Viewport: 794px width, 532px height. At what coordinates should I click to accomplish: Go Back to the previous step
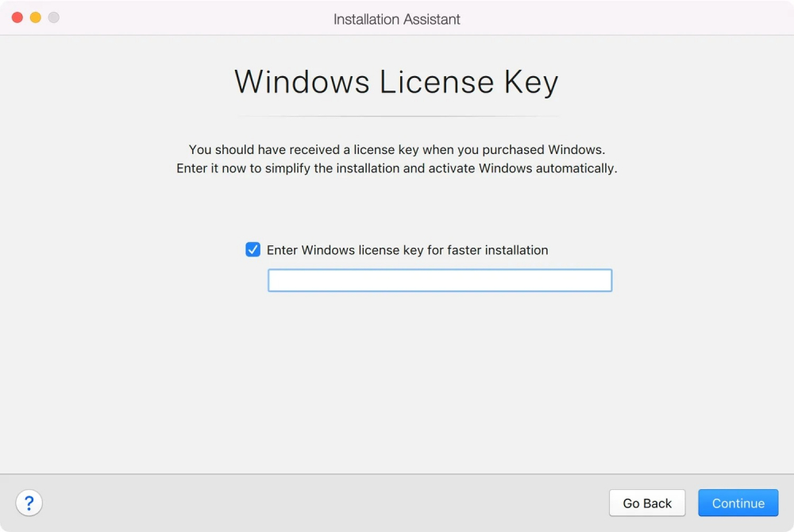tap(646, 503)
